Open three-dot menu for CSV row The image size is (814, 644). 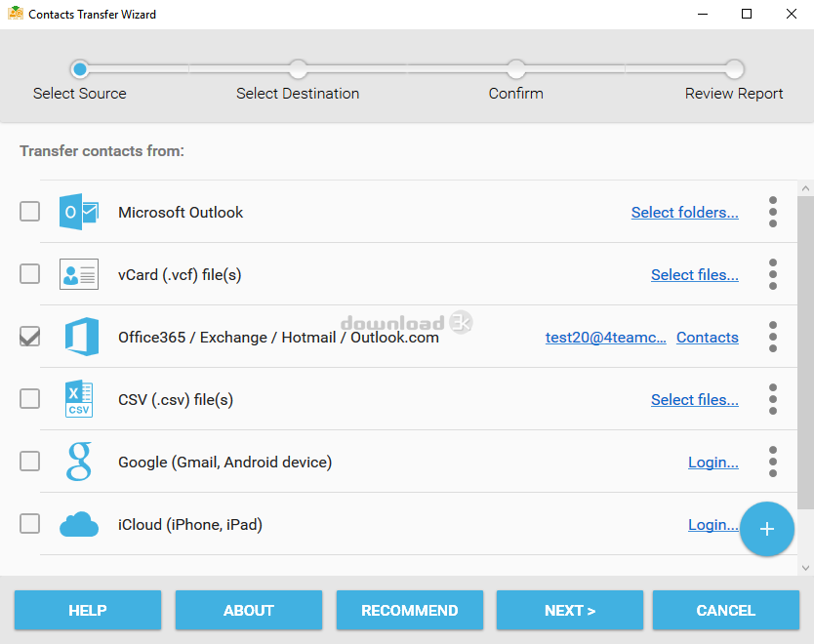[x=772, y=399]
